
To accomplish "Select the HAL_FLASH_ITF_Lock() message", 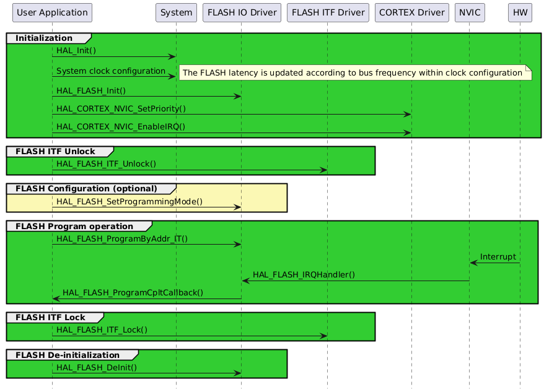I will [x=102, y=330].
